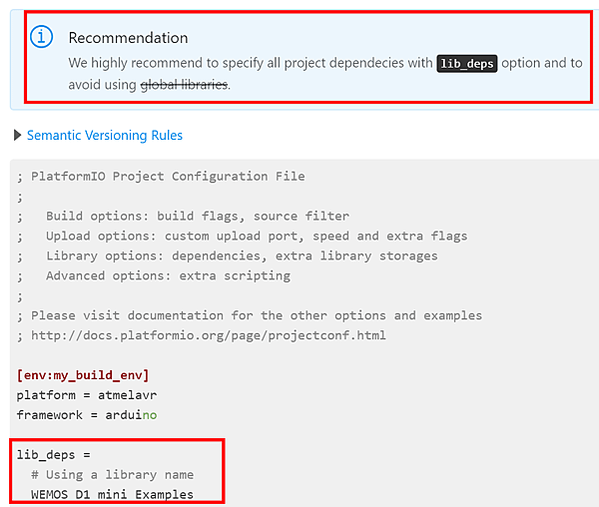Click the [env:my_build_env] section header
The width and height of the screenshot is (599, 507).
[x=83, y=375]
